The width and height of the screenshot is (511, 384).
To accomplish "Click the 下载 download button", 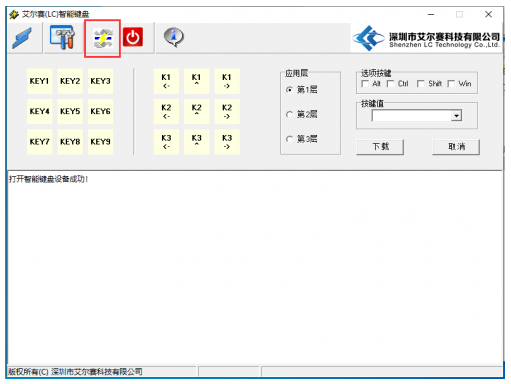I will click(380, 147).
